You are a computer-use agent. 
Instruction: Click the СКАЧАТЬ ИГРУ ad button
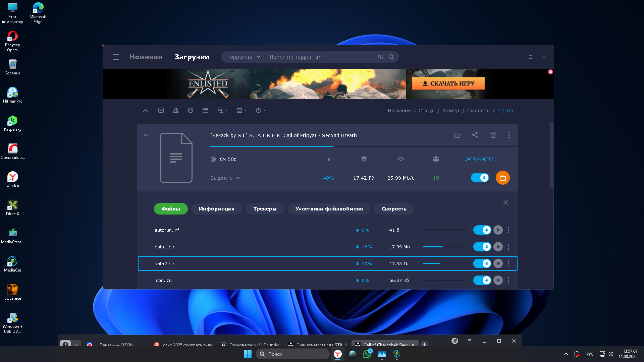click(x=448, y=83)
